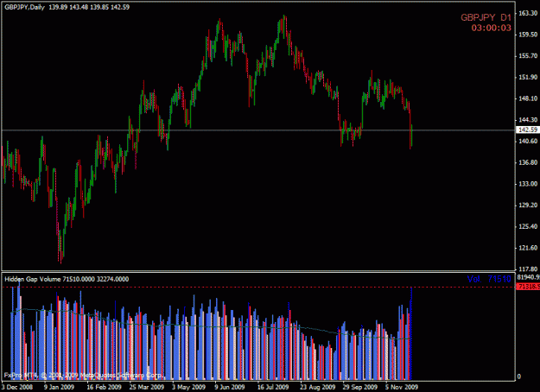This screenshot has width=540, height=392.
Task: Click the 142.59 current price tag
Action: [528, 130]
